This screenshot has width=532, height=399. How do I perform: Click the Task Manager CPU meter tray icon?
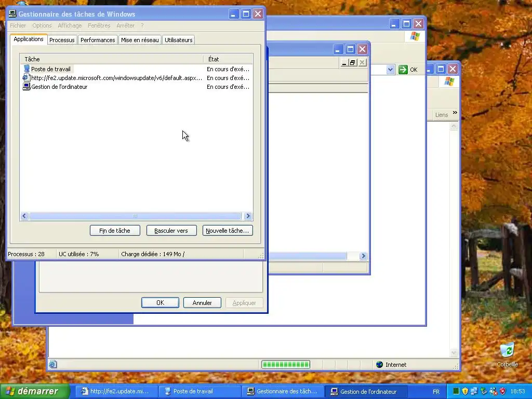[456, 391]
